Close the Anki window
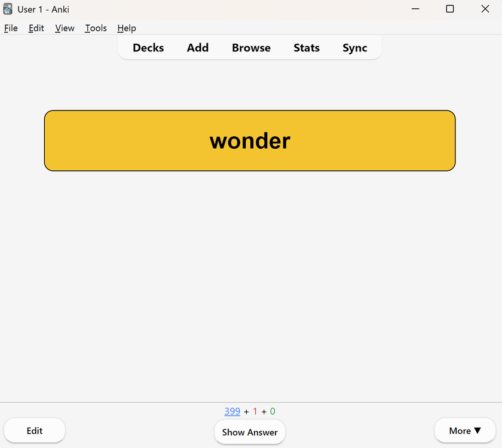 click(485, 9)
